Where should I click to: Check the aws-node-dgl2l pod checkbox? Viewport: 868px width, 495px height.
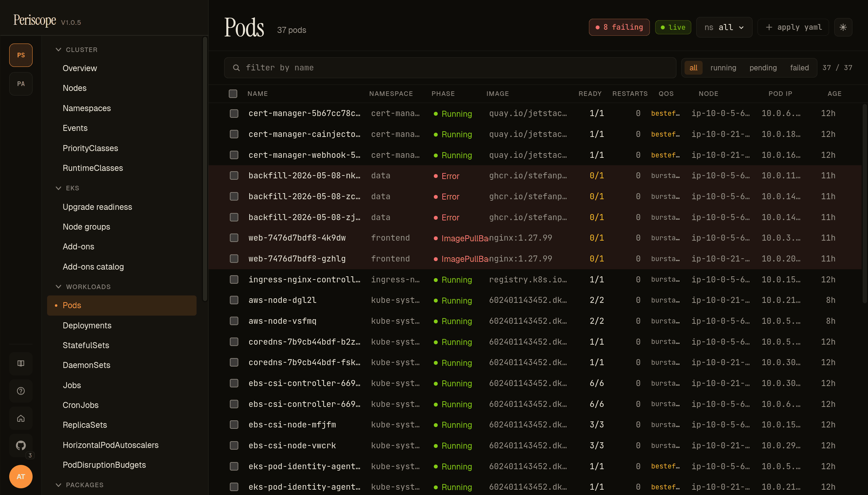234,300
